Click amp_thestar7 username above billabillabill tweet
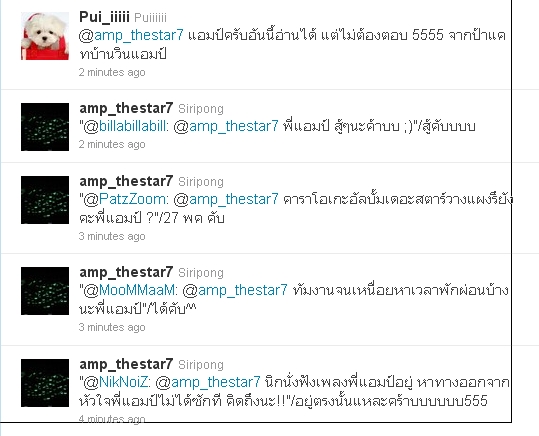539x436 pixels. pos(126,108)
